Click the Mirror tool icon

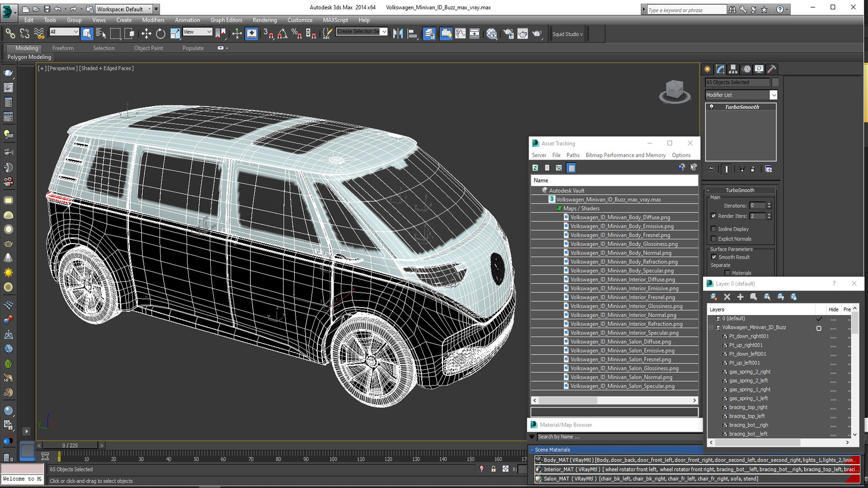pyautogui.click(x=398, y=33)
